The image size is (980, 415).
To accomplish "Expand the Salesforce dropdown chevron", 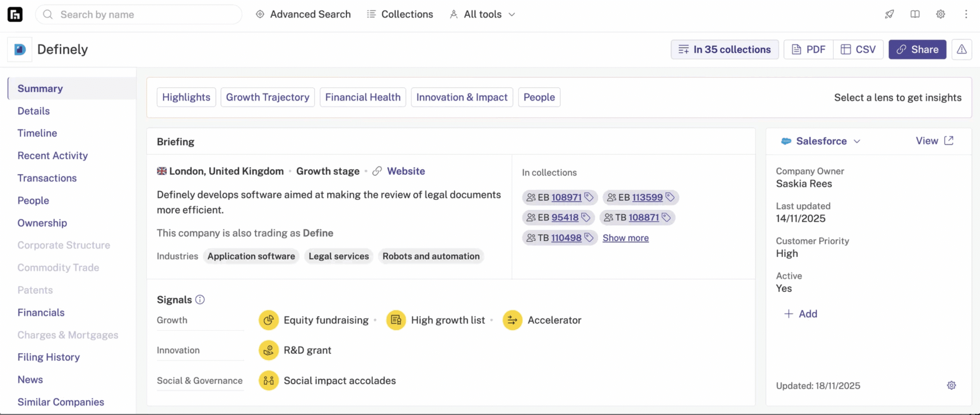I will (857, 141).
